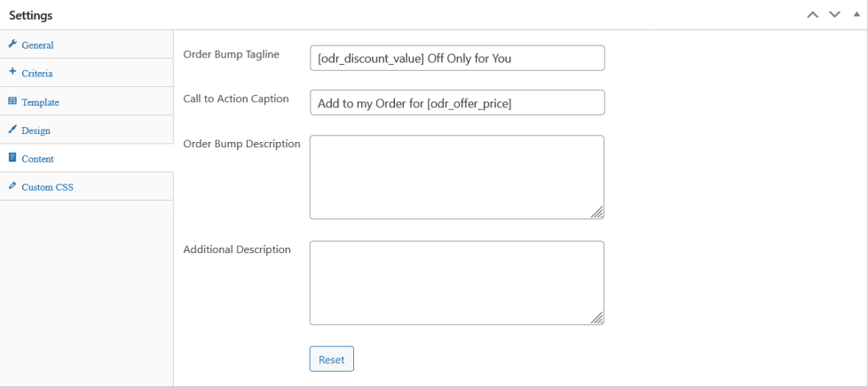Focus the Order Bump Tagline field
The image size is (868, 387).
click(x=457, y=59)
